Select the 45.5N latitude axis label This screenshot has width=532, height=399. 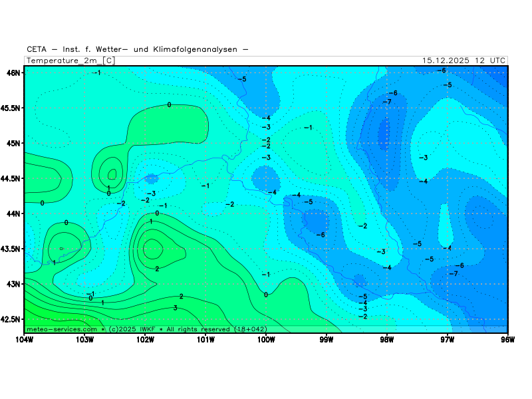11,108
